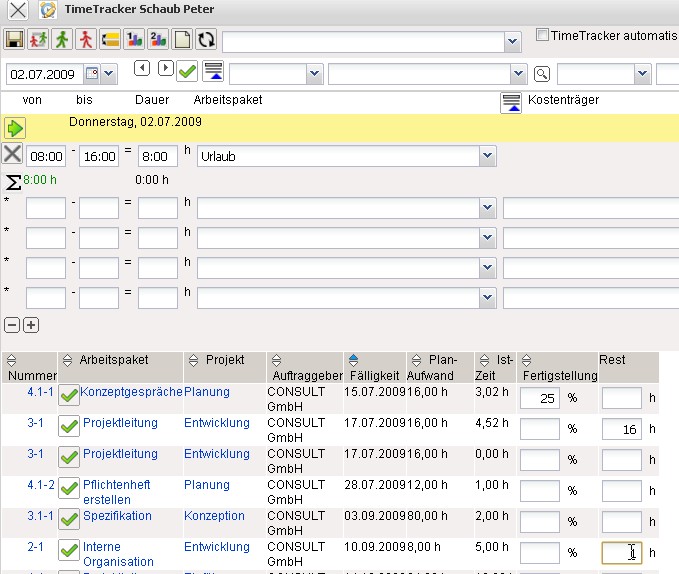This screenshot has width=679, height=574.
Task: Click the refresh arrows icon
Action: 206,40
